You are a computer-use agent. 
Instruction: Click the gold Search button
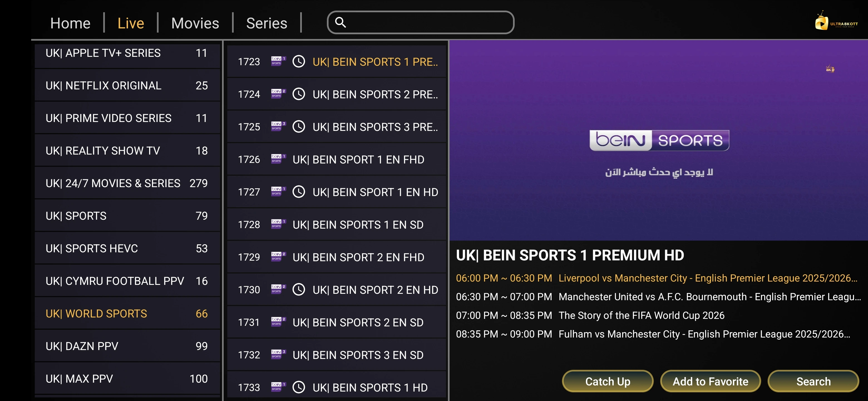[813, 381]
